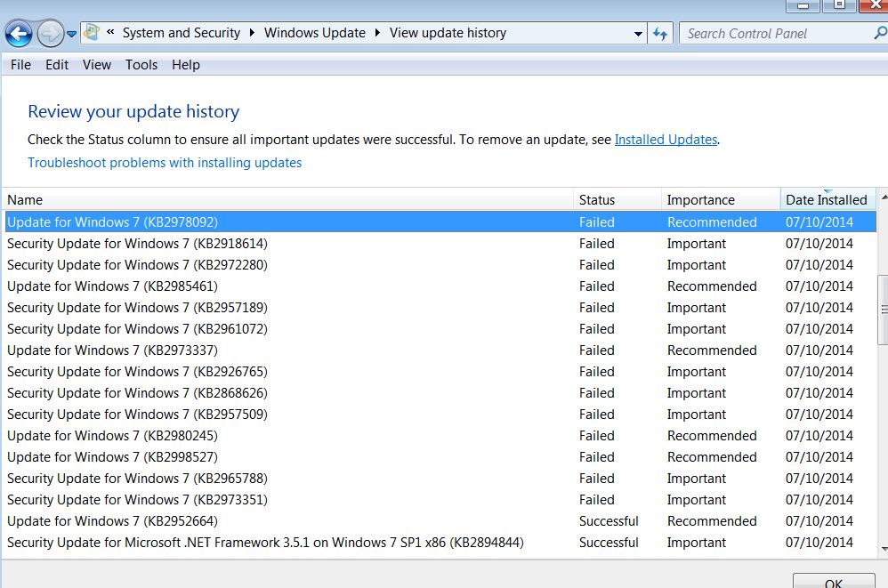Expand the System and Security breadcrumb arrow
The width and height of the screenshot is (888, 588).
coord(252,33)
